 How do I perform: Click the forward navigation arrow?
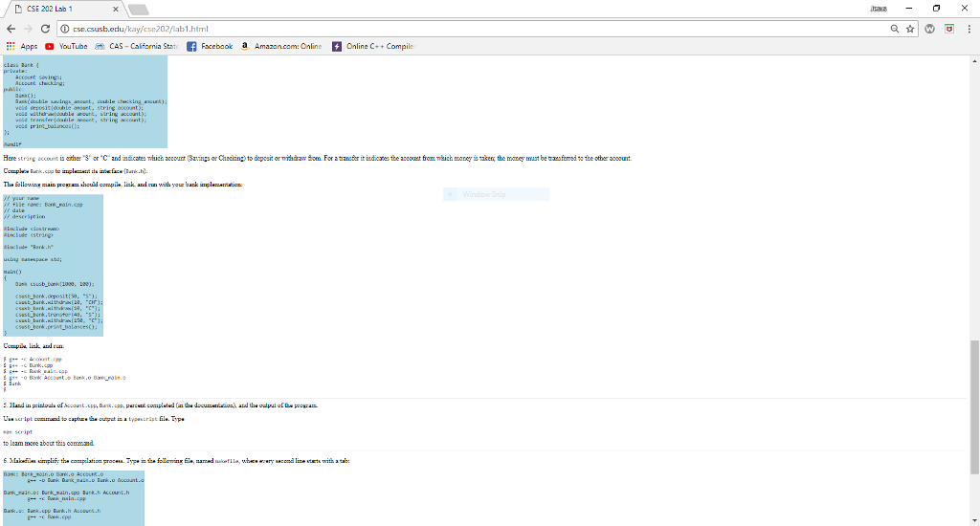click(28, 29)
